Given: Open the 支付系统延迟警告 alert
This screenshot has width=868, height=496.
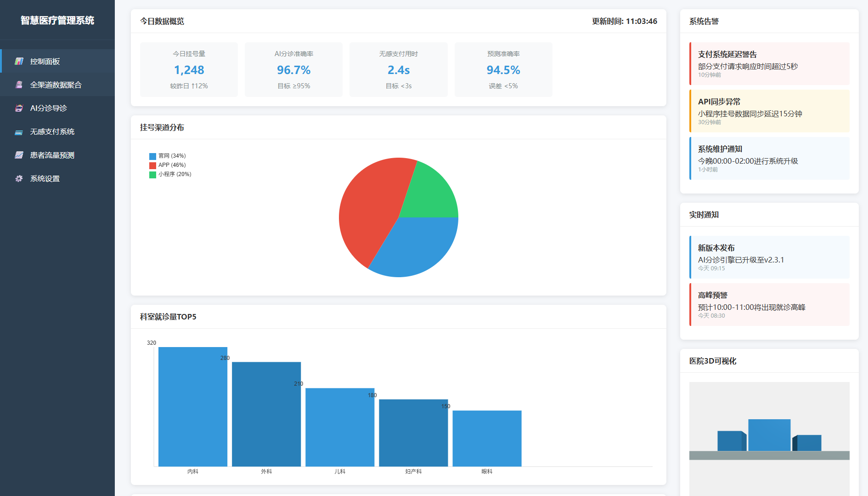Looking at the screenshot, I should click(x=769, y=64).
